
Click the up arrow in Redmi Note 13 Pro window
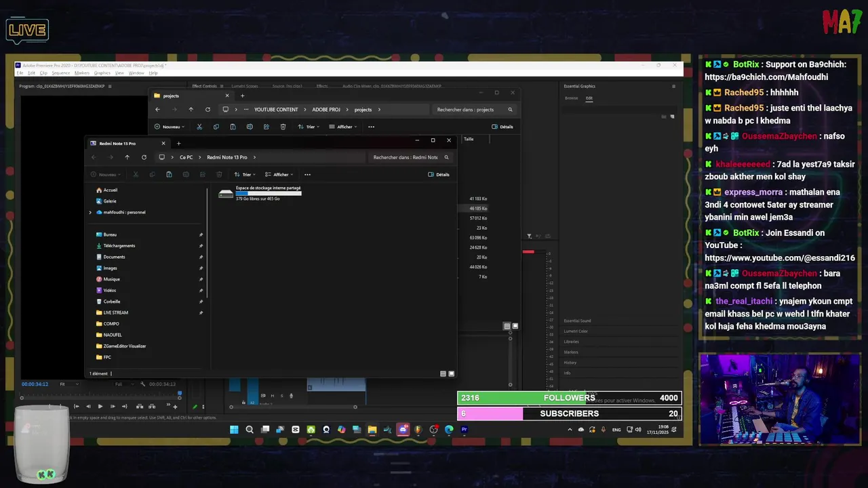127,157
